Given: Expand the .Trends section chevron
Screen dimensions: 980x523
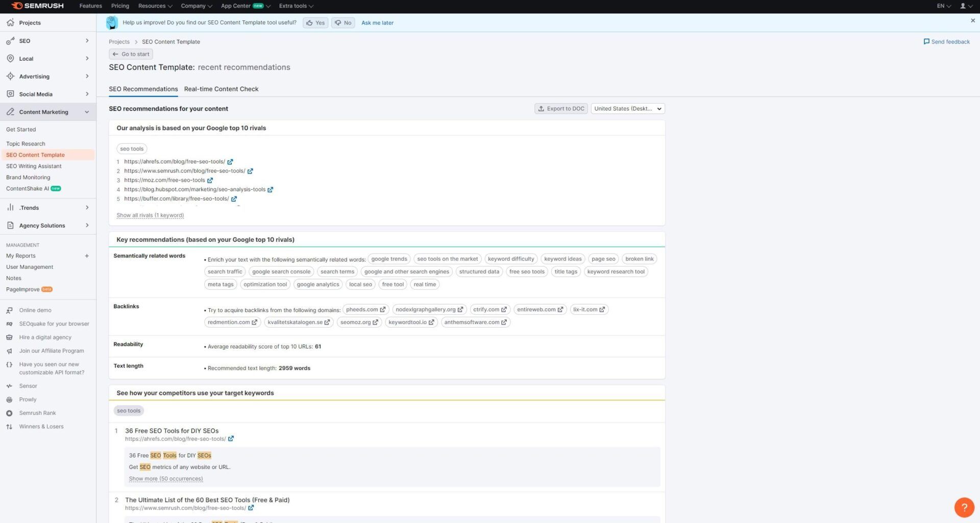Looking at the screenshot, I should point(87,208).
